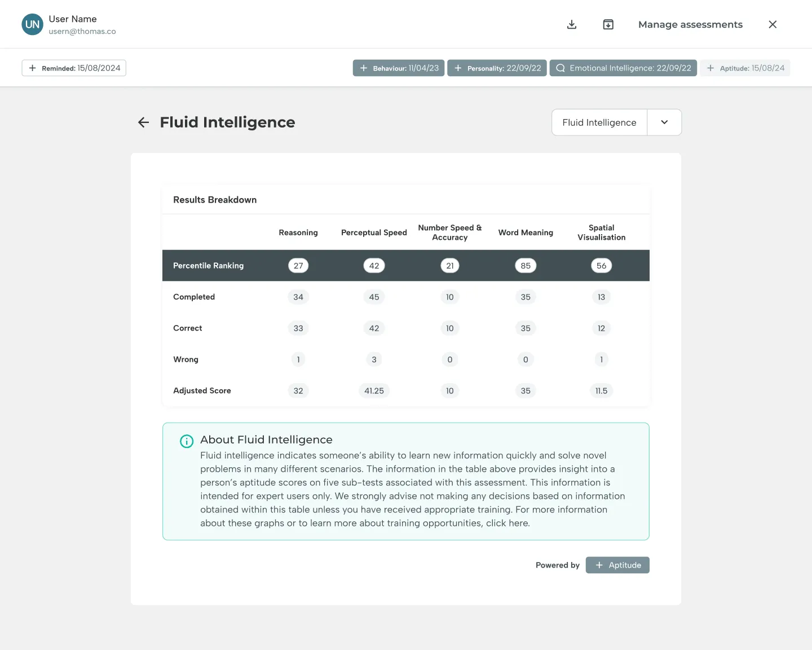
Task: Click the Adjusted Score value 41.25
Action: pos(374,390)
